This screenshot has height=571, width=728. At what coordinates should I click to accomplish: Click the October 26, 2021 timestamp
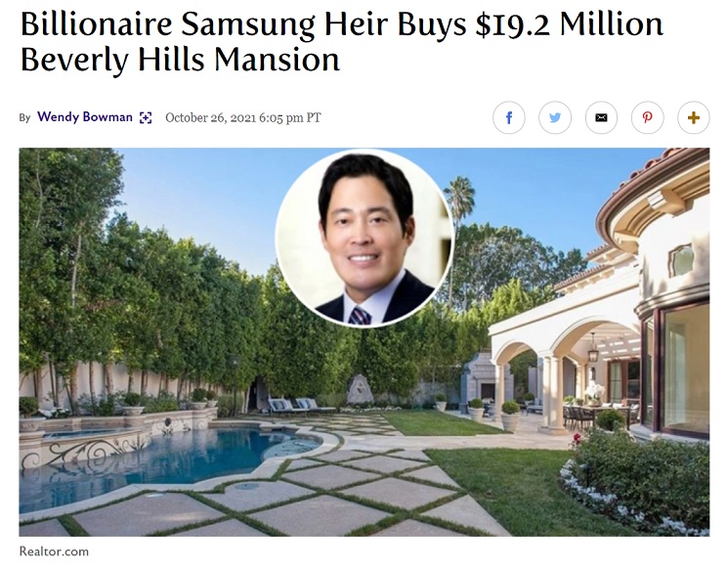pyautogui.click(x=242, y=117)
